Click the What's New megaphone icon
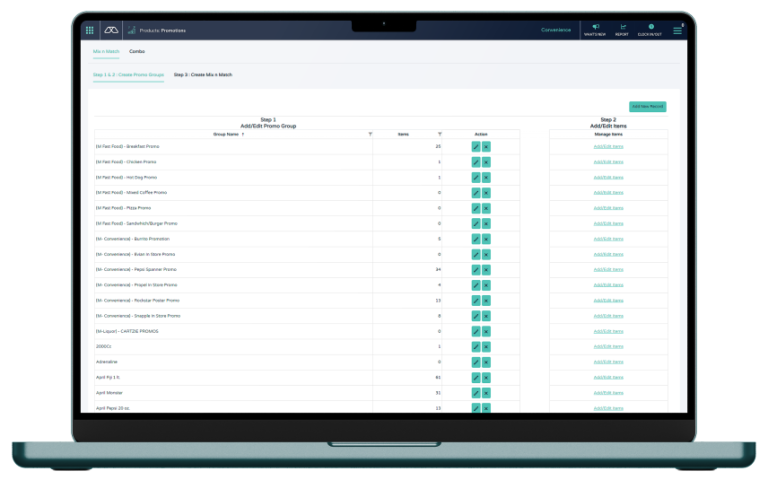Screen dimensions: 768x480 595,29
